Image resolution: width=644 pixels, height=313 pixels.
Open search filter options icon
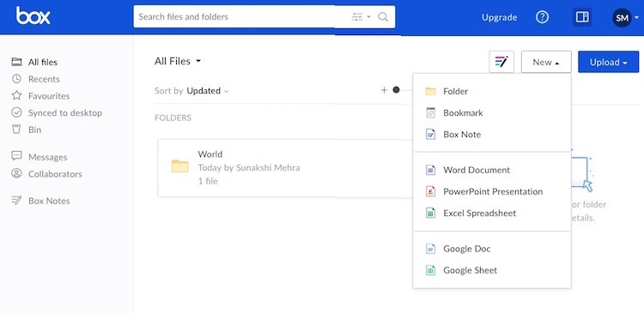(361, 17)
